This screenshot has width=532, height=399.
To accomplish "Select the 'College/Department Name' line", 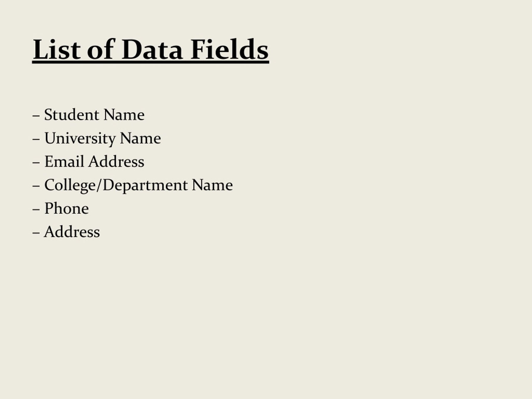I will pos(133,185).
